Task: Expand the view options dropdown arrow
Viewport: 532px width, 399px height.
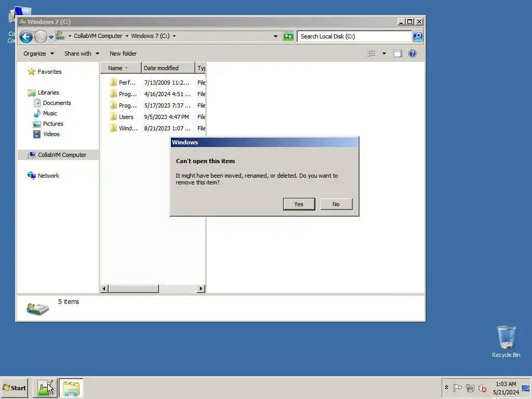Action: pyautogui.click(x=384, y=54)
